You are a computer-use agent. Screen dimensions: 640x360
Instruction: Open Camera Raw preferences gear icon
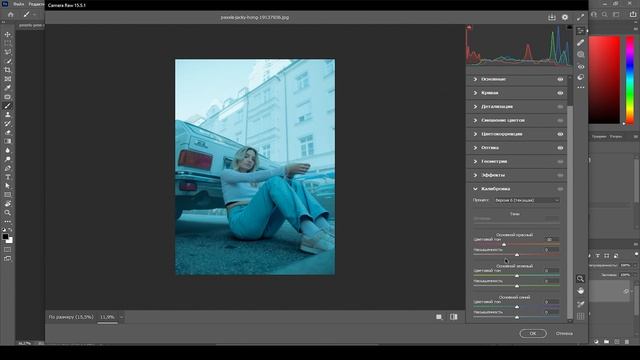565,17
